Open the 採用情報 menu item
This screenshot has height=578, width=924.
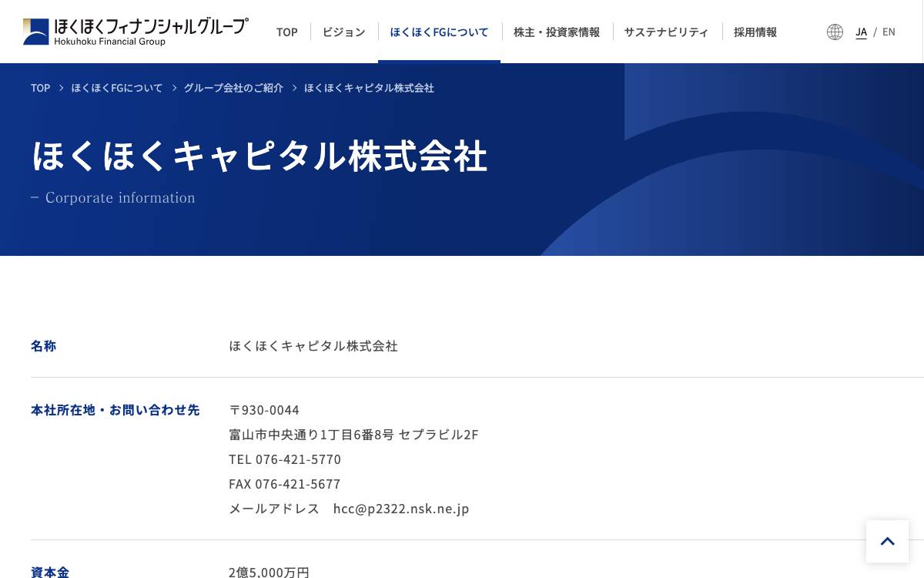point(755,32)
